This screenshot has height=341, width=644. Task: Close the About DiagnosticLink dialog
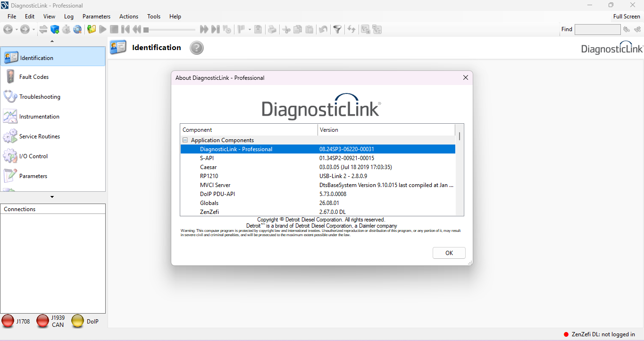[466, 77]
